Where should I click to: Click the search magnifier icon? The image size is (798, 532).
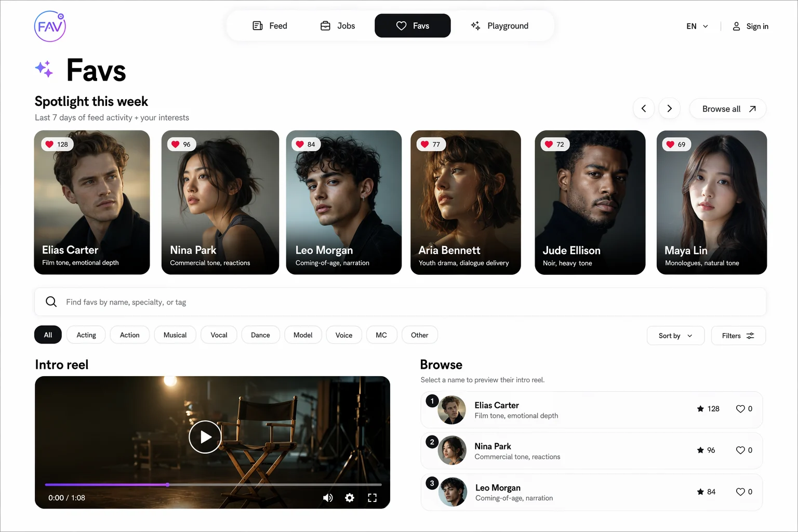pos(51,302)
